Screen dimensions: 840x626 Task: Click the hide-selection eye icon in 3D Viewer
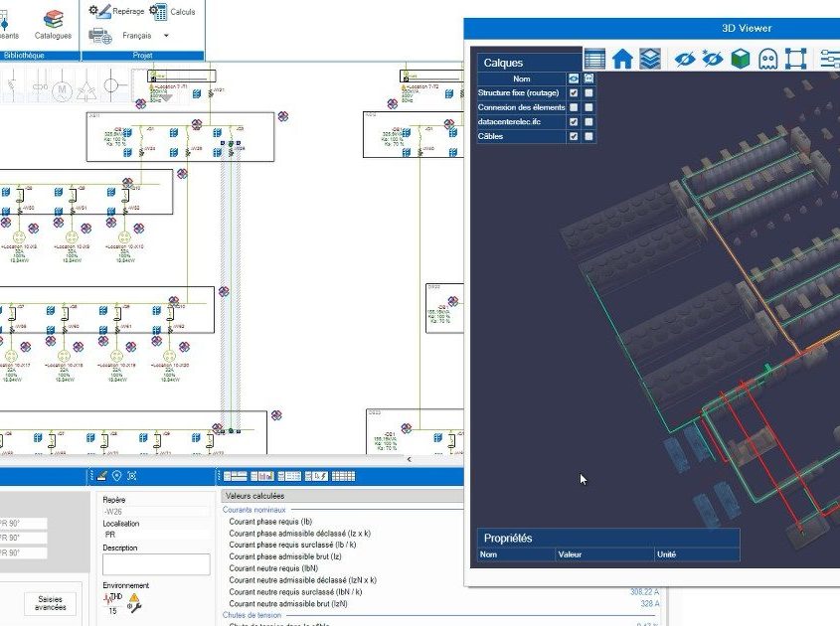pyautogui.click(x=684, y=59)
